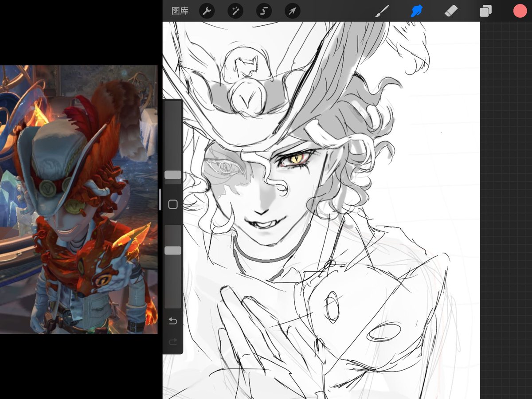Image resolution: width=532 pixels, height=399 pixels.
Task: Open the pink color picker
Action: (x=520, y=11)
